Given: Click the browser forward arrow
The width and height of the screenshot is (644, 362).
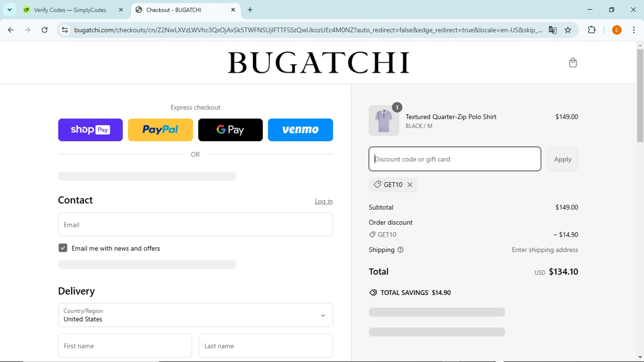Looking at the screenshot, I should pos(27,30).
